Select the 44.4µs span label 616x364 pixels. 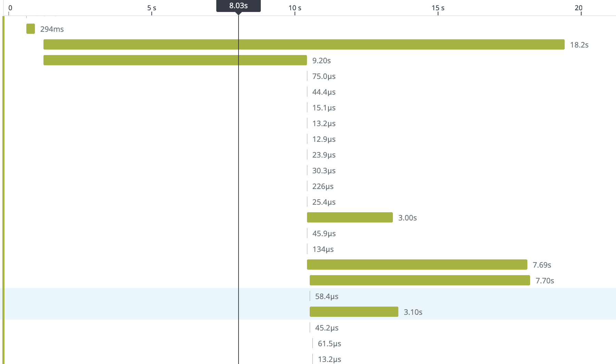tap(324, 92)
